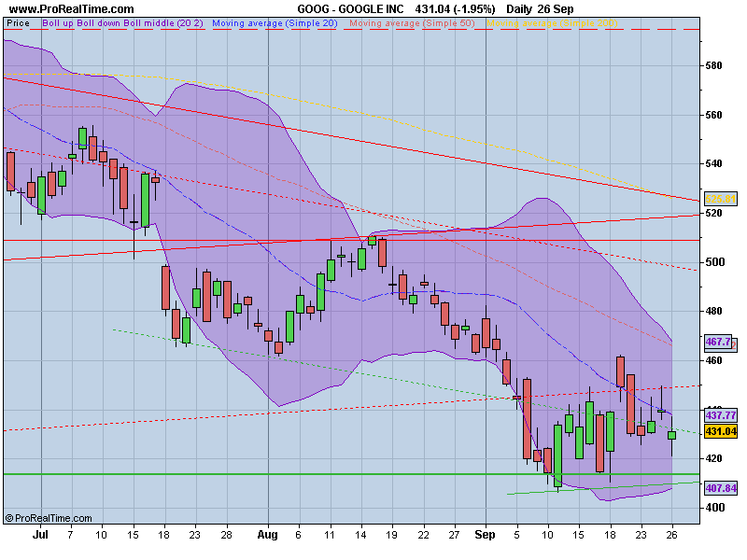Click the 5 date label after Sep

click(x=517, y=535)
